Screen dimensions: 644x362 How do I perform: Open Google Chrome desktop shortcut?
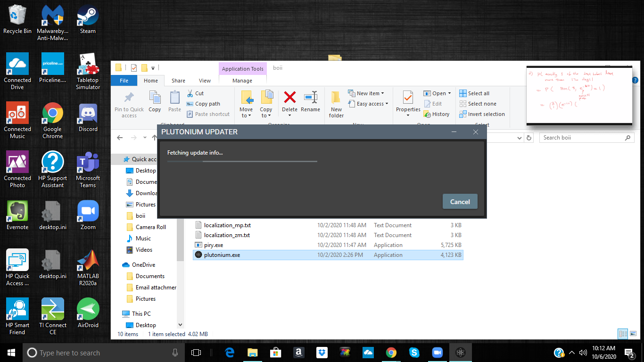(x=52, y=120)
